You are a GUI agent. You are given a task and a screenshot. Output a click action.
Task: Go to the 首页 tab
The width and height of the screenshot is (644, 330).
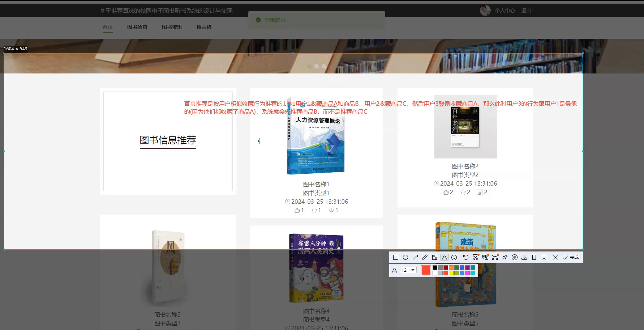(108, 27)
